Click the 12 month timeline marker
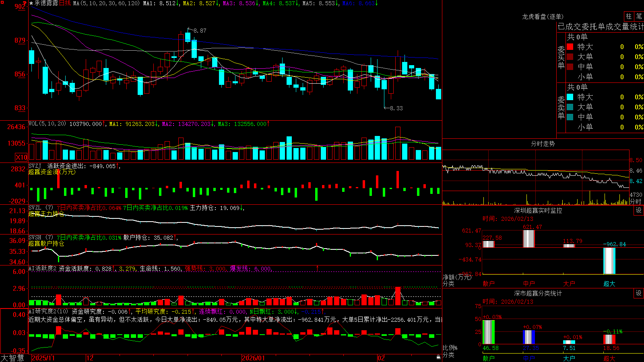The height and width of the screenshot is (362, 644). (90, 358)
